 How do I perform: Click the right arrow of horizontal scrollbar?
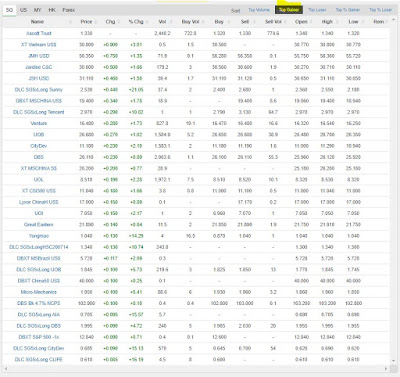point(386,369)
